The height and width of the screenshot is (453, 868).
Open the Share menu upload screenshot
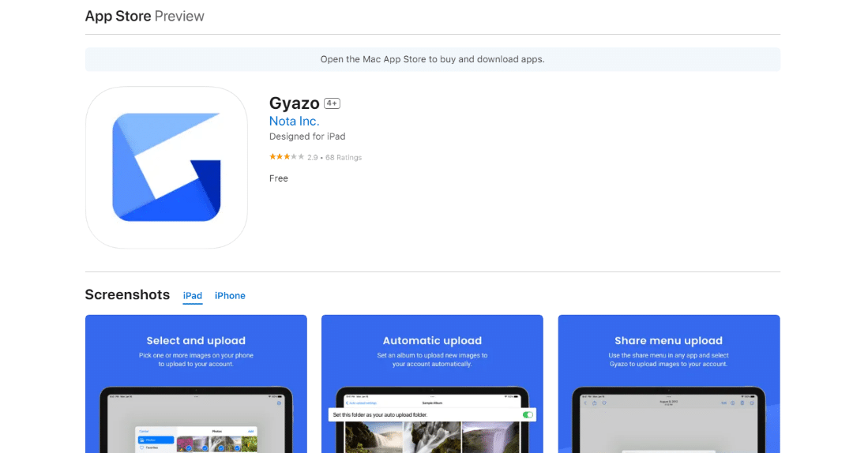(x=669, y=384)
